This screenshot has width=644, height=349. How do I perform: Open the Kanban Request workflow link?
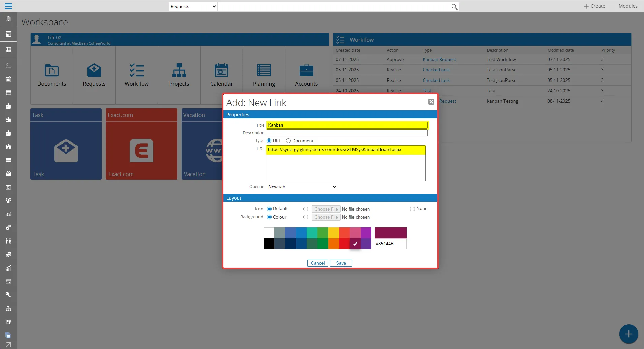pos(439,59)
